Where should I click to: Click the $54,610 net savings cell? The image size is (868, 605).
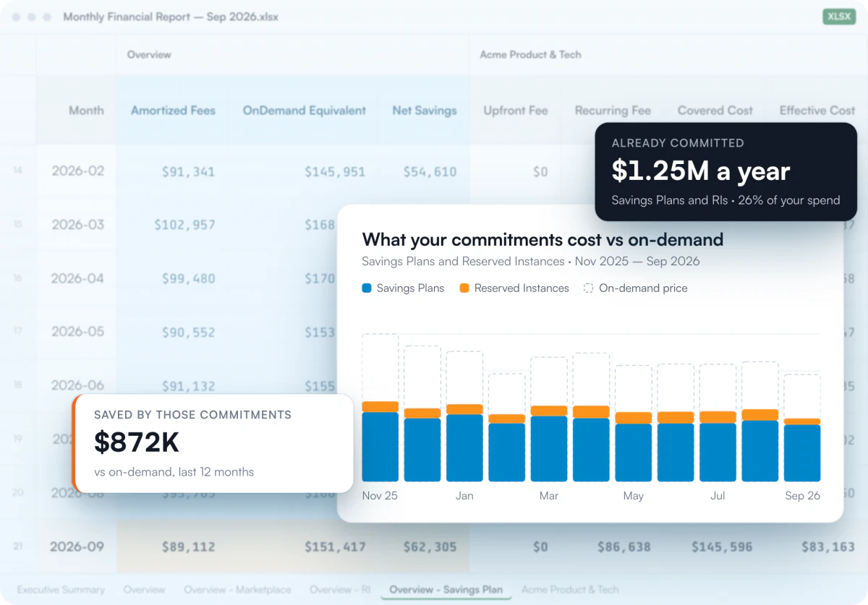point(425,172)
